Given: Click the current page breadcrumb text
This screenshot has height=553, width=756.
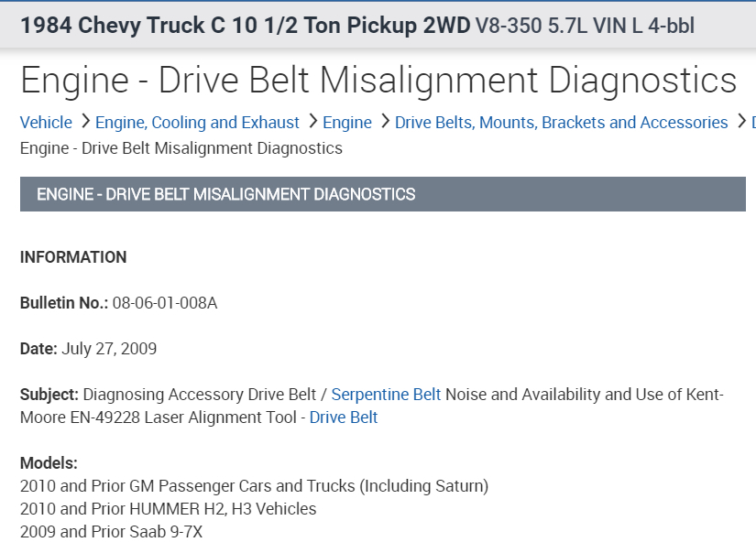Looking at the screenshot, I should (181, 148).
